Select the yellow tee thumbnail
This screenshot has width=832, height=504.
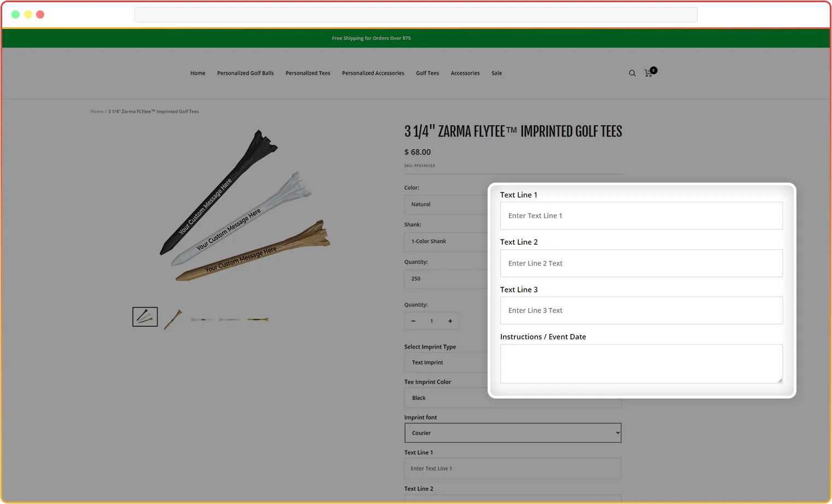tap(257, 318)
